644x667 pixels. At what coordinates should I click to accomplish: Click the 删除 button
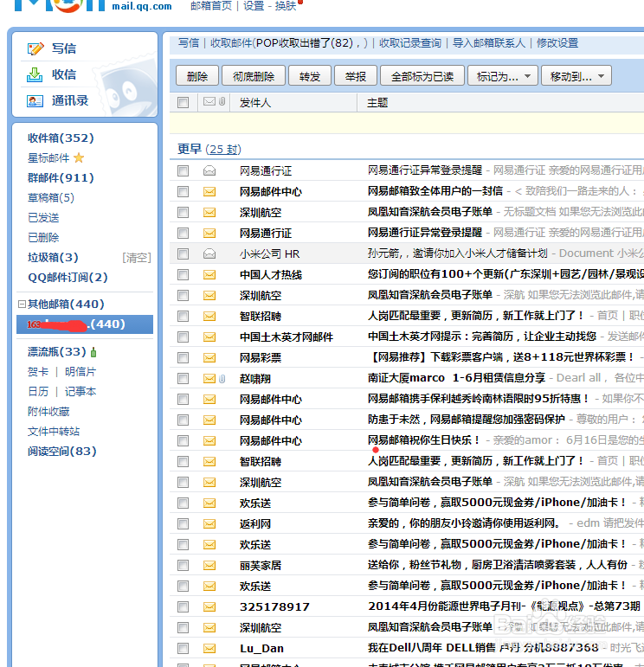click(197, 76)
